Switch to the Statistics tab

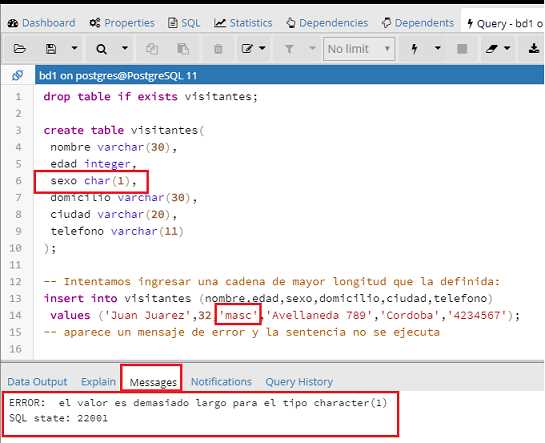pyautogui.click(x=243, y=23)
